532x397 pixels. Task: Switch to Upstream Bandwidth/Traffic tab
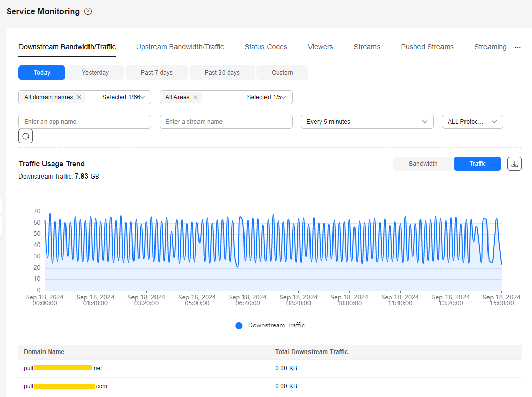180,47
